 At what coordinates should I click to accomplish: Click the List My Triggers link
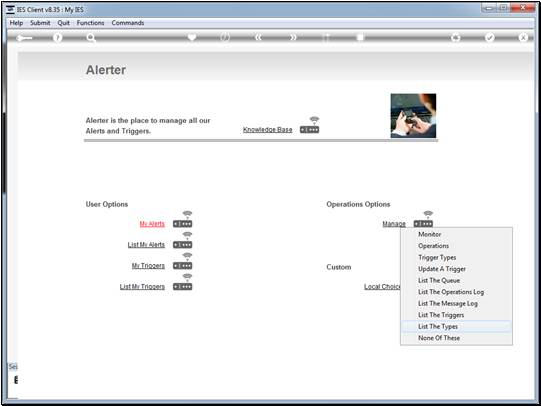click(142, 287)
